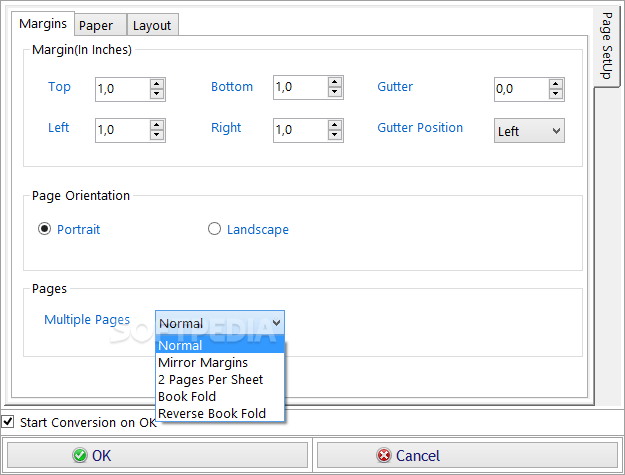Decrease the Bottom margin value

[x=335, y=92]
